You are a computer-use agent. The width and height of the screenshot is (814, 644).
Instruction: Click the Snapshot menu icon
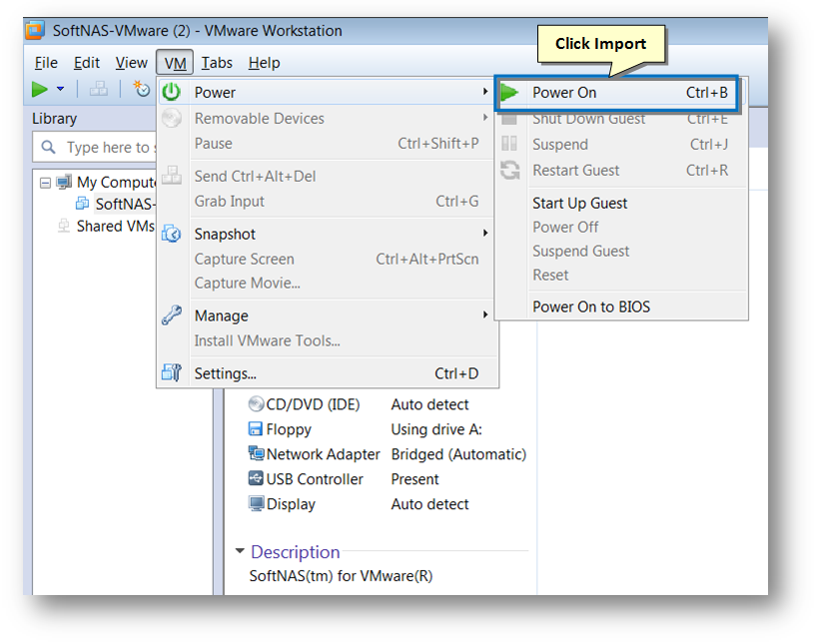172,234
